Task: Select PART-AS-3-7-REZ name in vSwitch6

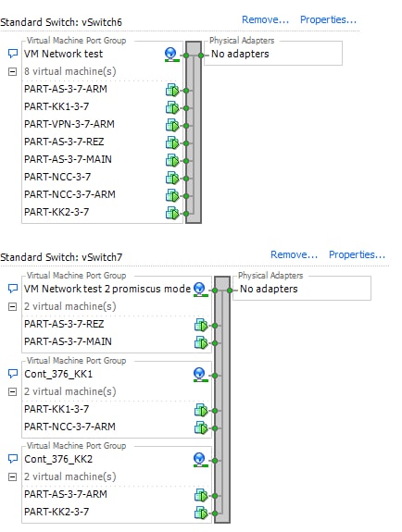Action: [x=64, y=142]
